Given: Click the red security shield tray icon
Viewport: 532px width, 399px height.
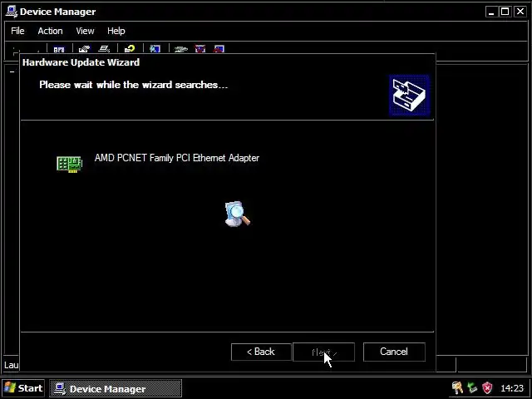Looking at the screenshot, I should (x=487, y=388).
